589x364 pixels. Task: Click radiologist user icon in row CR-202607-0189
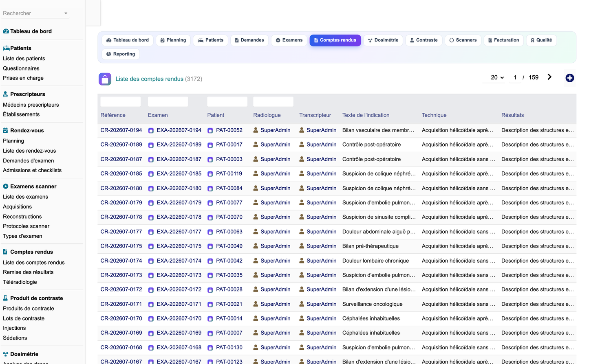click(x=256, y=145)
